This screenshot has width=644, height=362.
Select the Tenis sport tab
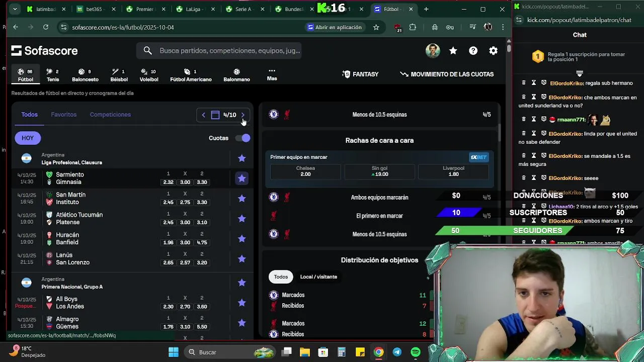pyautogui.click(x=53, y=75)
